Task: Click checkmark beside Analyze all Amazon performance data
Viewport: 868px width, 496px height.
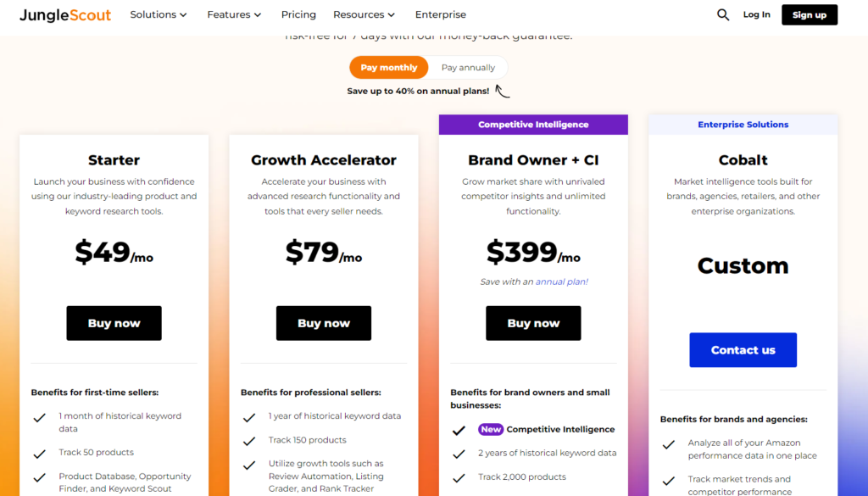Action: pyautogui.click(x=669, y=444)
